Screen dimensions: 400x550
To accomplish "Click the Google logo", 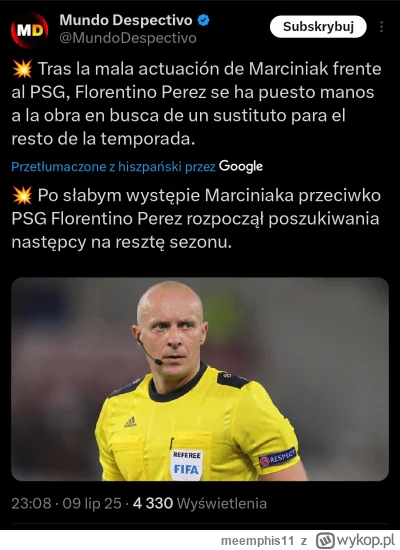I will click(x=241, y=166).
